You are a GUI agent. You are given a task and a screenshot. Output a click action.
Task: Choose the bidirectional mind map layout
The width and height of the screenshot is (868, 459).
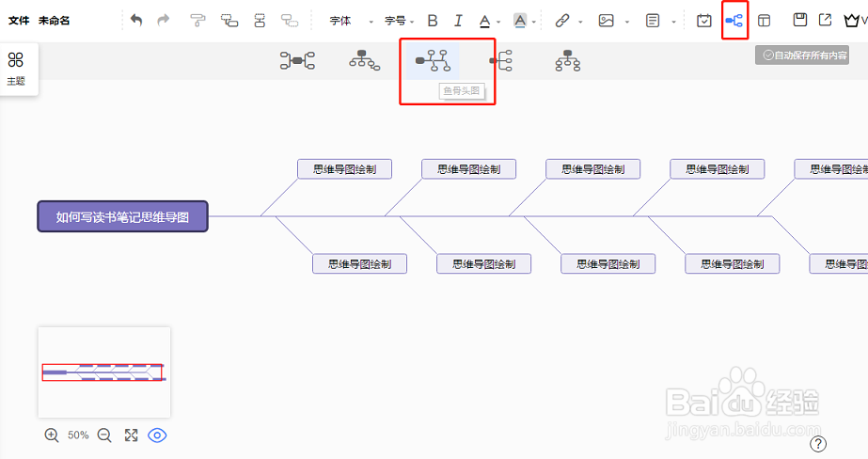click(297, 60)
